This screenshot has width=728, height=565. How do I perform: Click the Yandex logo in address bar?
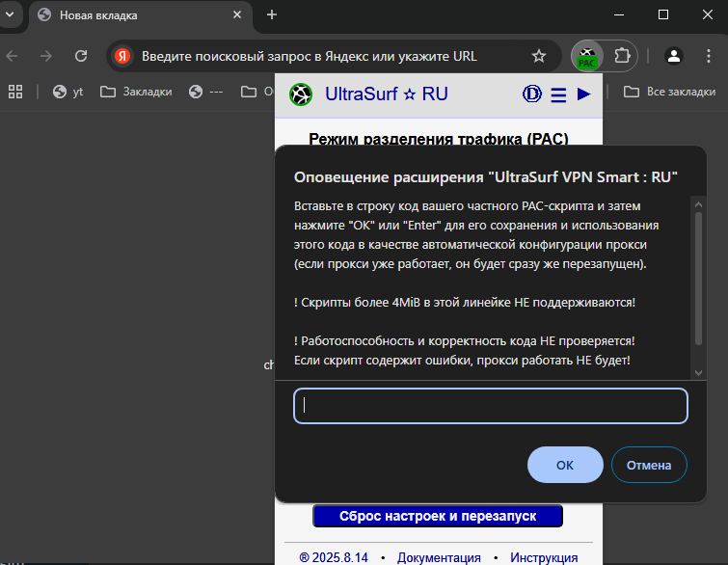click(122, 56)
